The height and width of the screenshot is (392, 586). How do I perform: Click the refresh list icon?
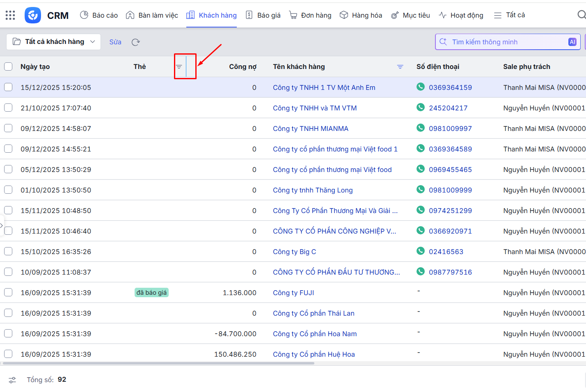pyautogui.click(x=136, y=42)
